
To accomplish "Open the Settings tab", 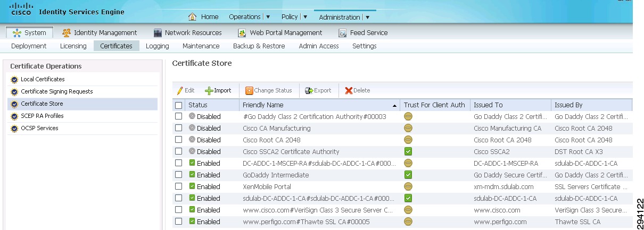I will 365,46.
